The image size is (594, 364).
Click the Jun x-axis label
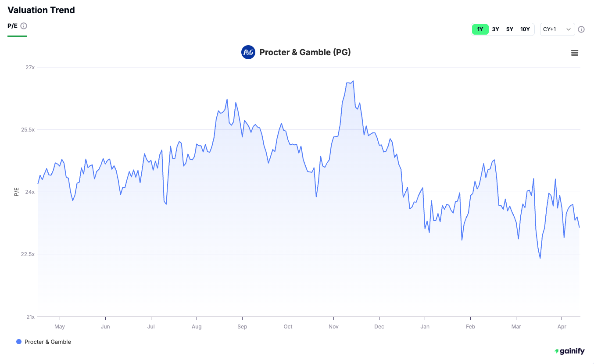click(105, 326)
